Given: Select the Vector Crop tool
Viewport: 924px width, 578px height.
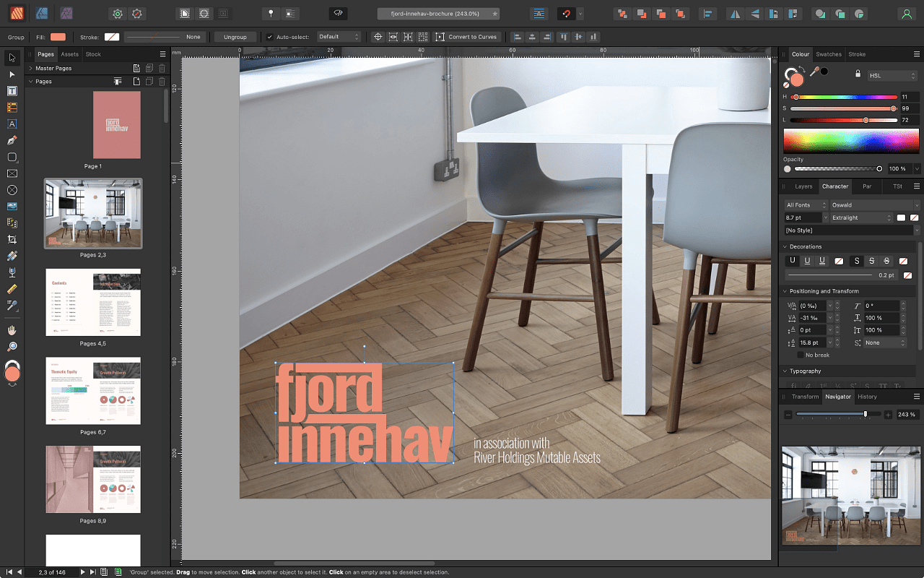Looking at the screenshot, I should click(x=12, y=239).
